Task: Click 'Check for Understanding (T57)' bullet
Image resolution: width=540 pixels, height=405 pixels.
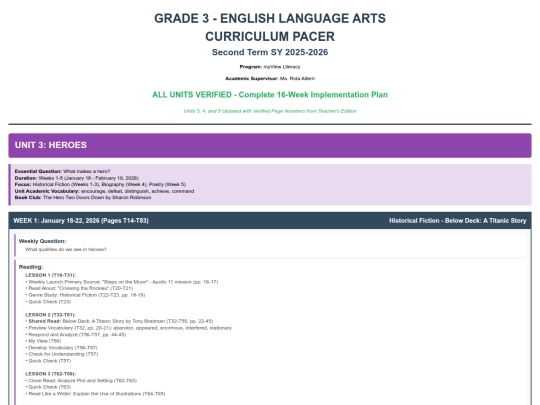Action: pyautogui.click(x=62, y=354)
